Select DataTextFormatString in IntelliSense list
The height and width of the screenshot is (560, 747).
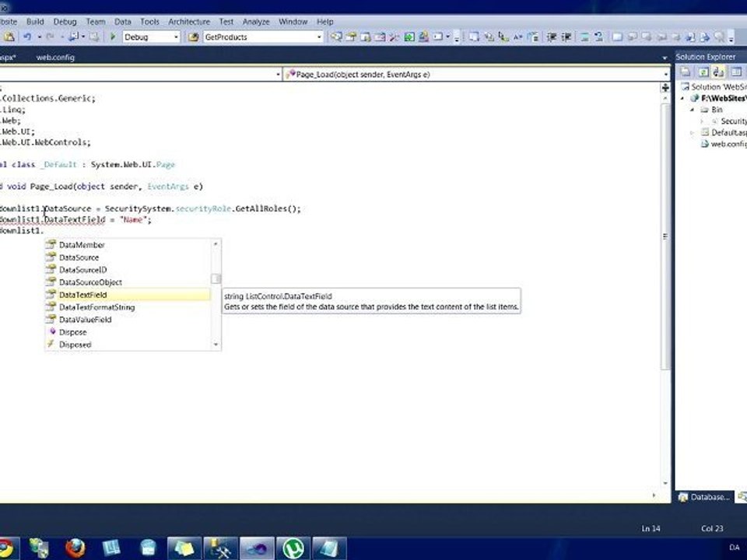(x=128, y=307)
